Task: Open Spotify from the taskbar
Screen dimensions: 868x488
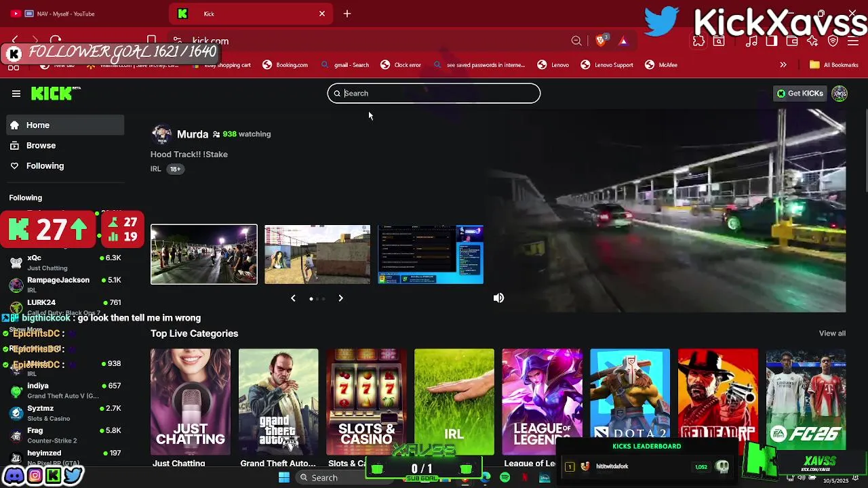Action: point(505,478)
